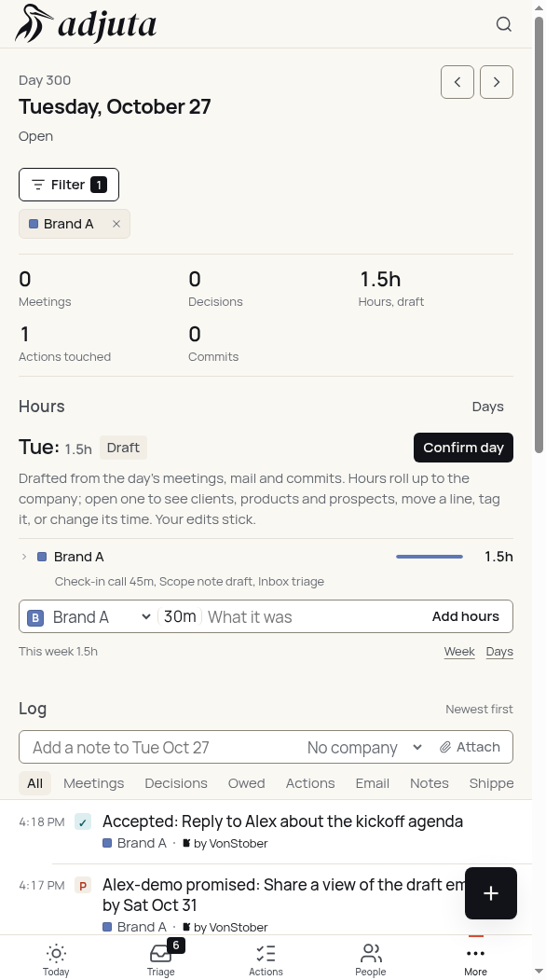This screenshot has height=980, width=546.
Task: Select the Notes log tab
Action: pyautogui.click(x=430, y=783)
